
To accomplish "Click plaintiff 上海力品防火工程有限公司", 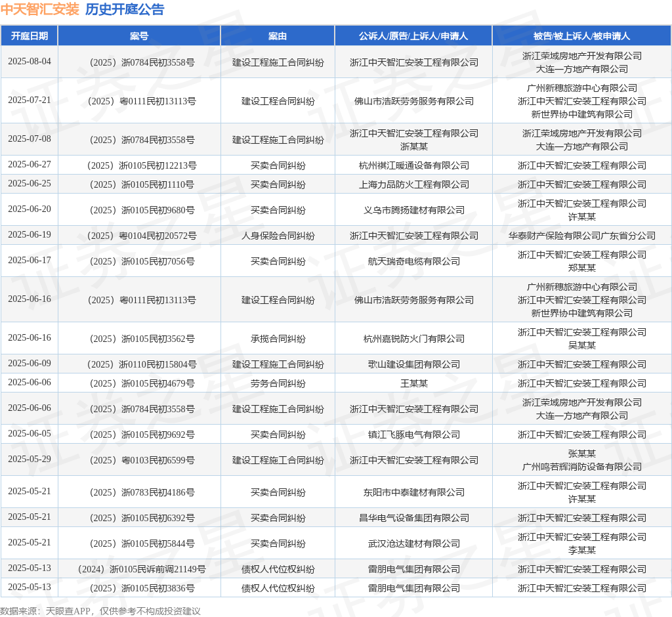I will (x=413, y=184).
